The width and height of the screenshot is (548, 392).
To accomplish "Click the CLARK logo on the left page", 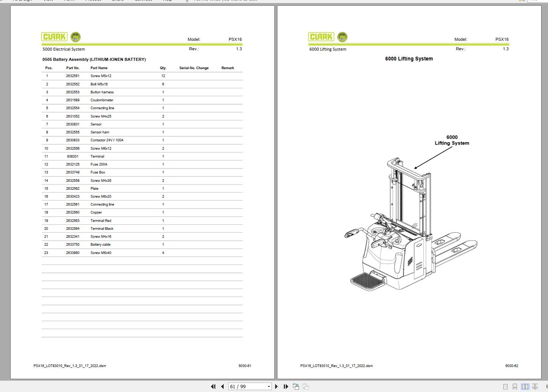I will point(55,37).
